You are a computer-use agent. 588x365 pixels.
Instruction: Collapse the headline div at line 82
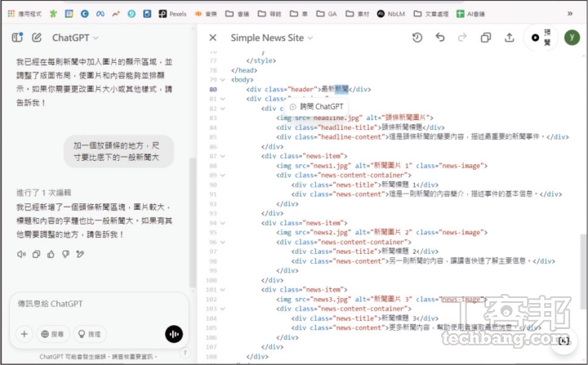(223, 109)
